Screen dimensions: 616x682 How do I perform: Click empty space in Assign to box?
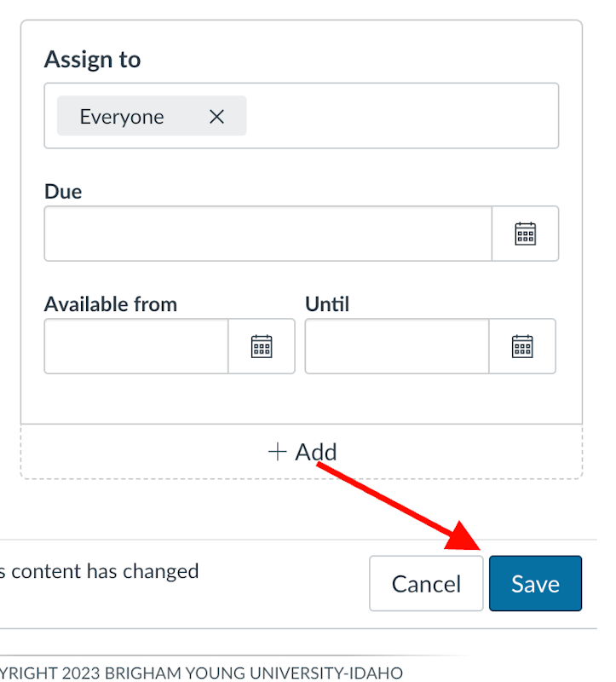point(400,117)
